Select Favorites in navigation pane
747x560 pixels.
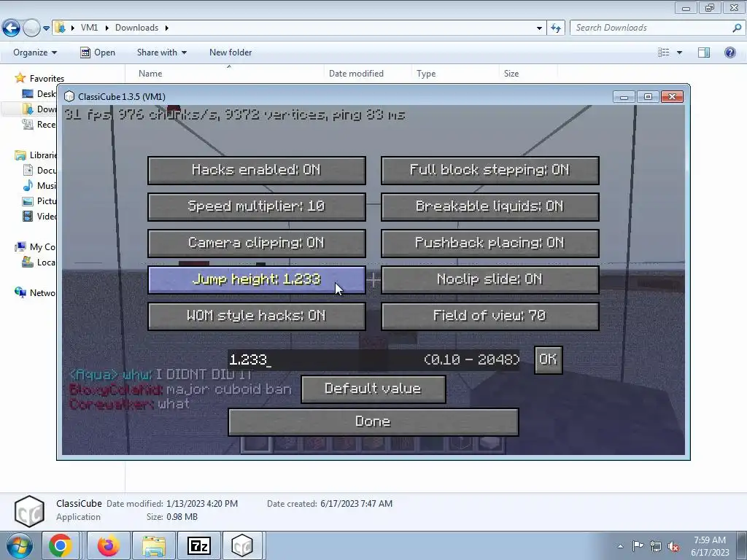40,79
